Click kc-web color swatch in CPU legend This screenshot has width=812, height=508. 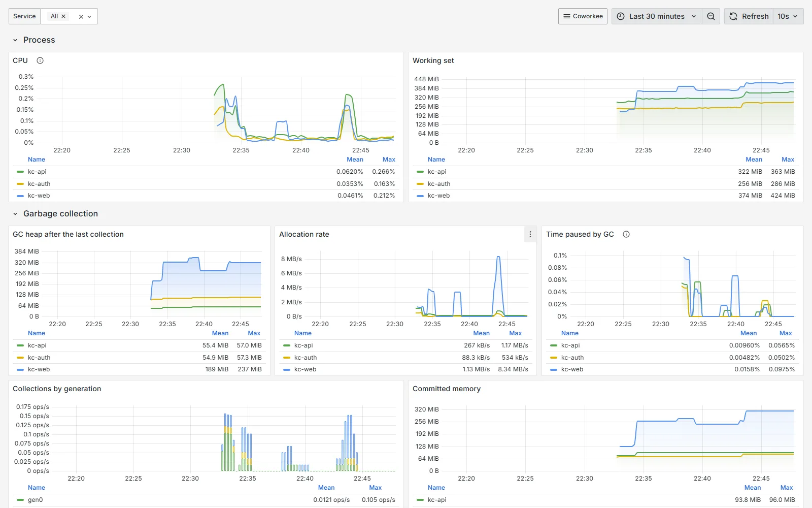[20, 196]
